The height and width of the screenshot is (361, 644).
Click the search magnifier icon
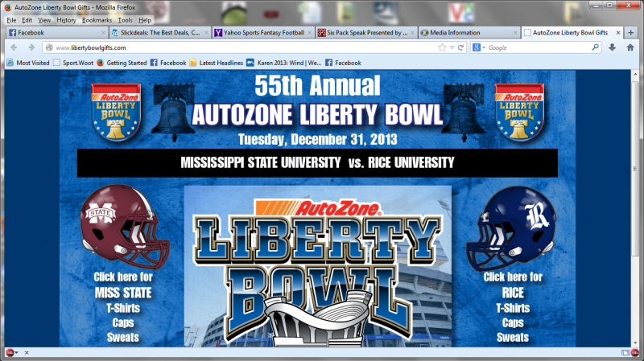pyautogui.click(x=595, y=47)
